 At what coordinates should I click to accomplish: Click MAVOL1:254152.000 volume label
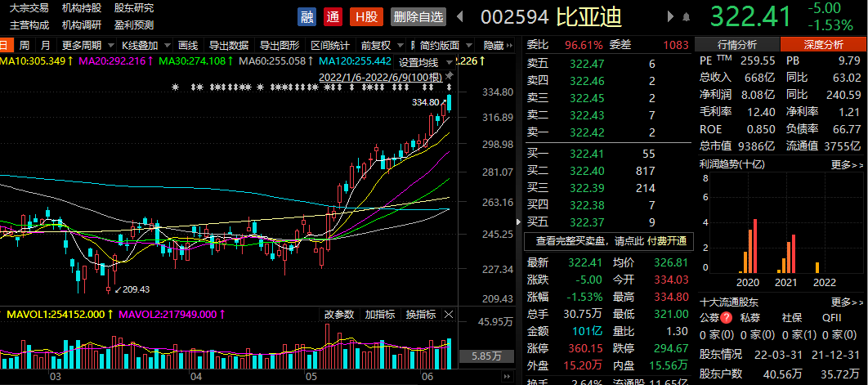tap(56, 314)
